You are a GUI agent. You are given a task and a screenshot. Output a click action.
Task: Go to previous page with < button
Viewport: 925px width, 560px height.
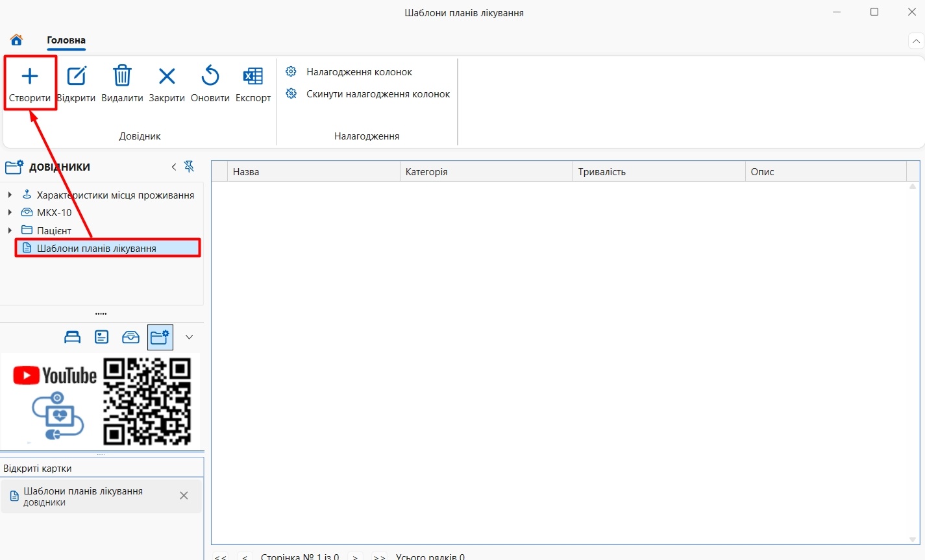[x=245, y=557]
